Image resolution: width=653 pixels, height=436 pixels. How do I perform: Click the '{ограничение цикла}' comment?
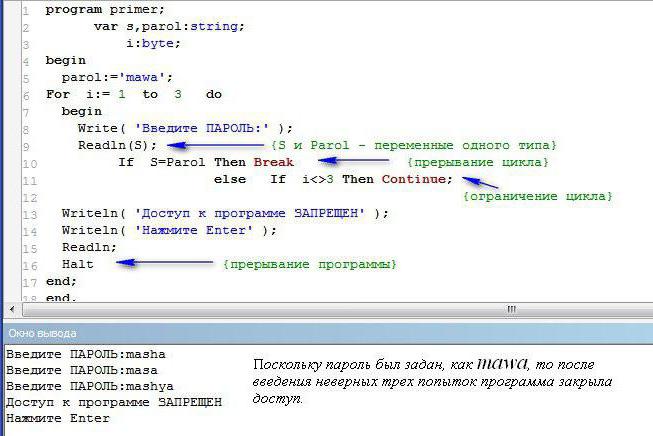[x=538, y=196]
